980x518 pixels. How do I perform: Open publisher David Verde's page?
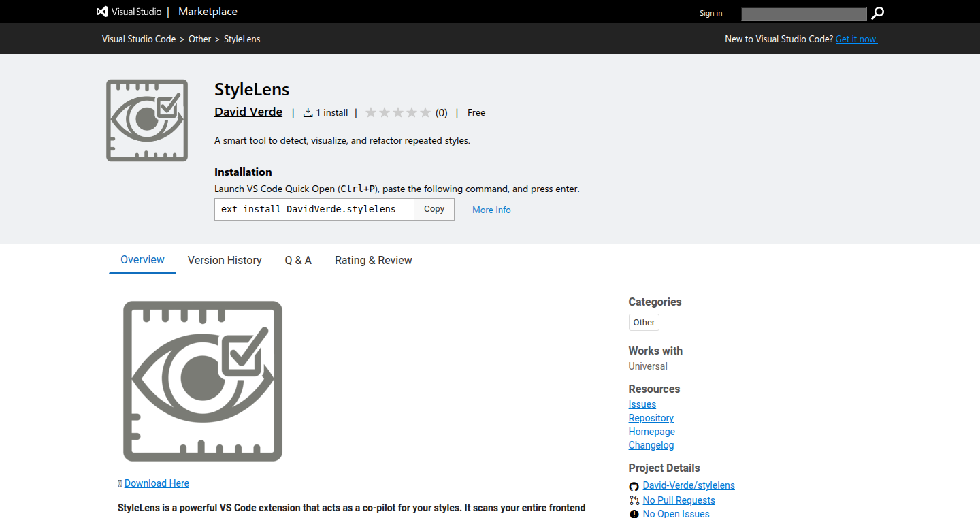tap(248, 112)
